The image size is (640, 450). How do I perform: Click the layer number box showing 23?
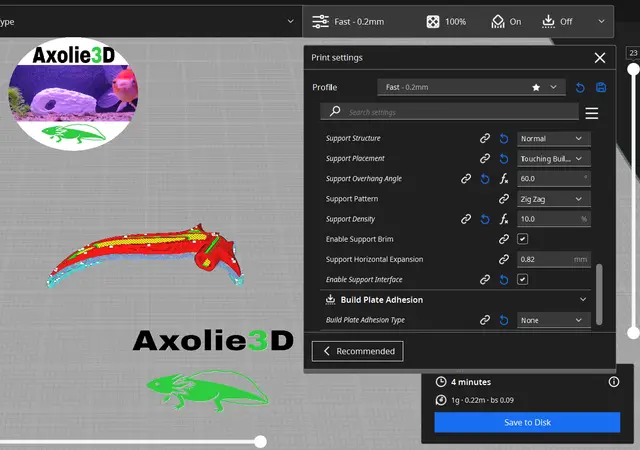633,53
